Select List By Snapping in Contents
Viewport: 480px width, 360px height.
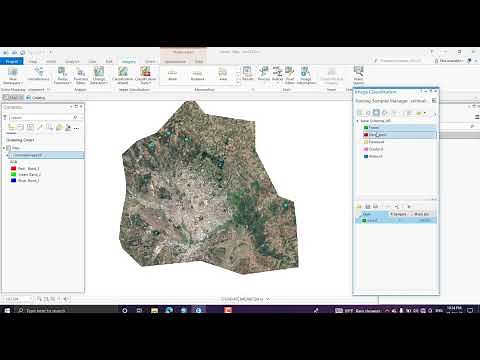(x=50, y=127)
